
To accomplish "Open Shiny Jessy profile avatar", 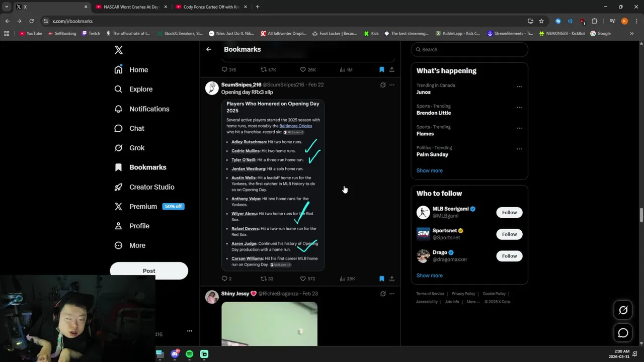I will [212, 297].
